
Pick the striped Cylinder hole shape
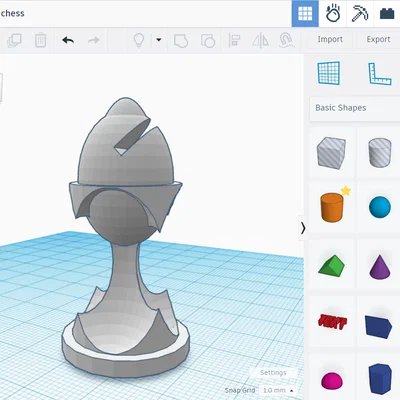380,153
